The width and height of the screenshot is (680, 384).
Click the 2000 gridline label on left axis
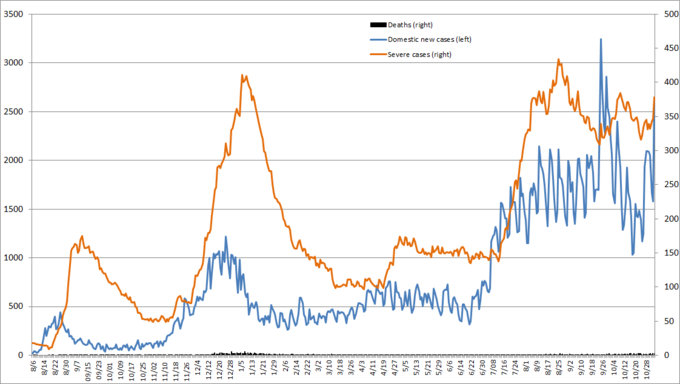pyautogui.click(x=13, y=161)
